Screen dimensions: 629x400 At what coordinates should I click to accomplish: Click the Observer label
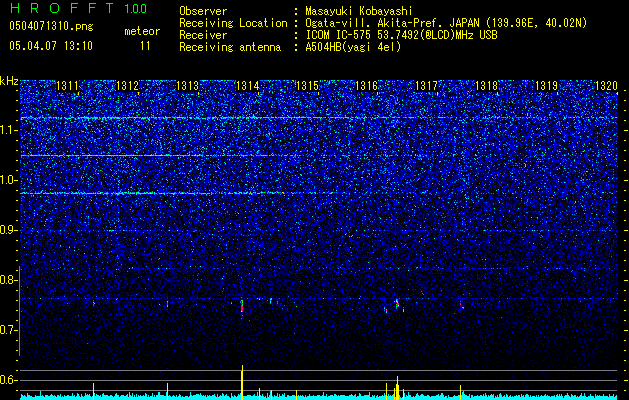(203, 11)
